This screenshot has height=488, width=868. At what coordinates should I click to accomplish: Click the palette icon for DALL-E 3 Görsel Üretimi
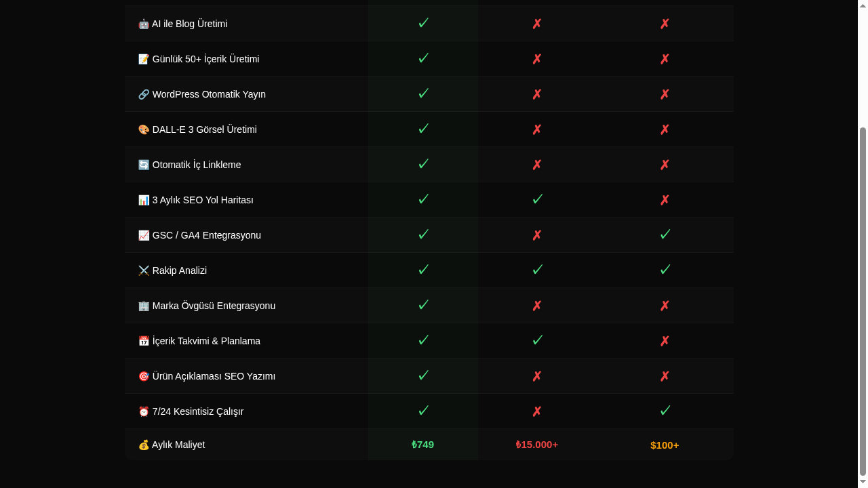[144, 129]
